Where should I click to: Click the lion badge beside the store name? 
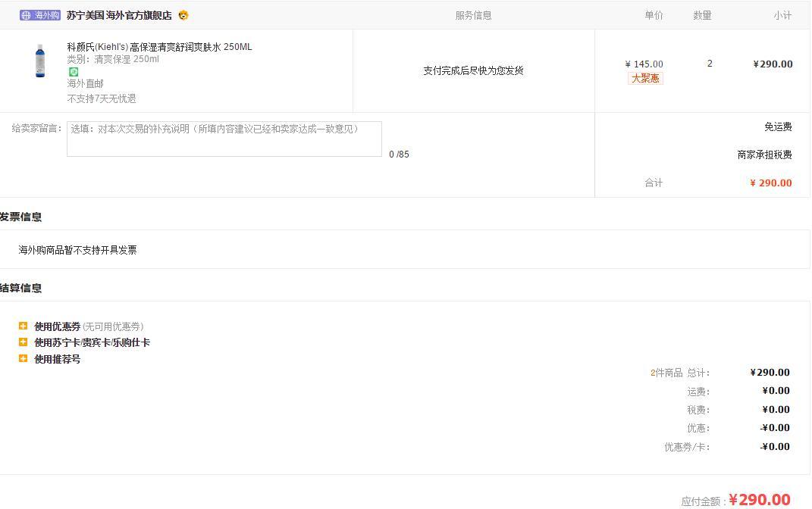[183, 15]
